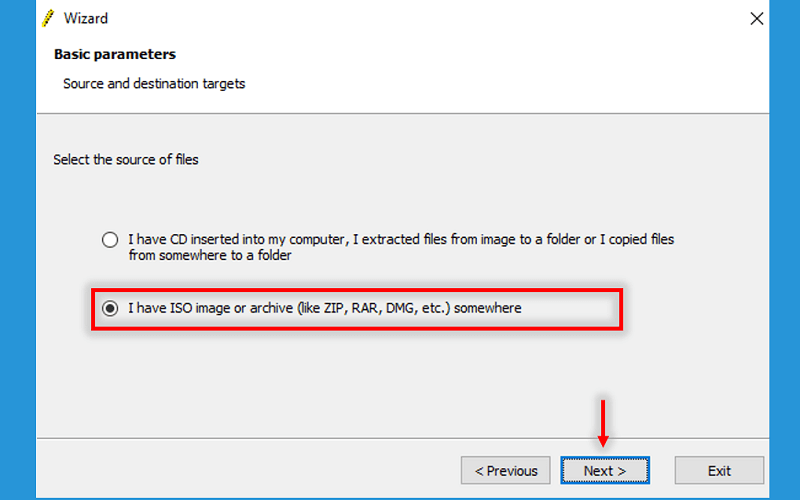Click the 'Select the source of files' label
This screenshot has width=800, height=500.
[126, 160]
